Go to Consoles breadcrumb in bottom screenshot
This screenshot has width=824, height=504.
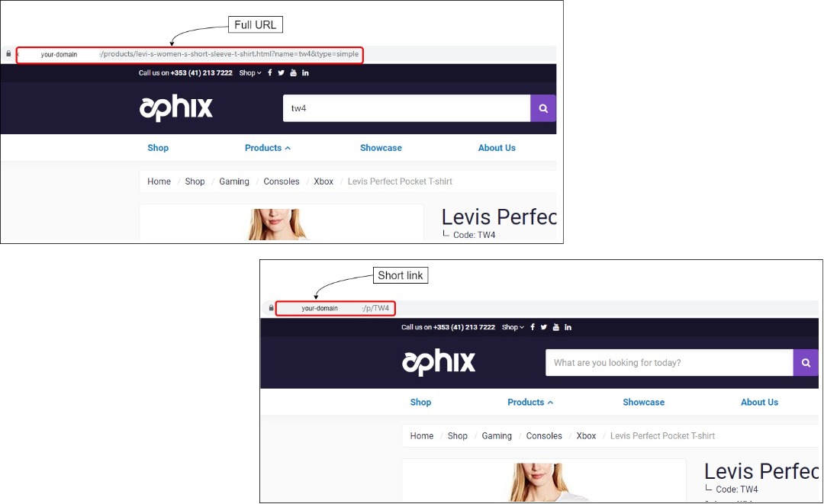544,435
